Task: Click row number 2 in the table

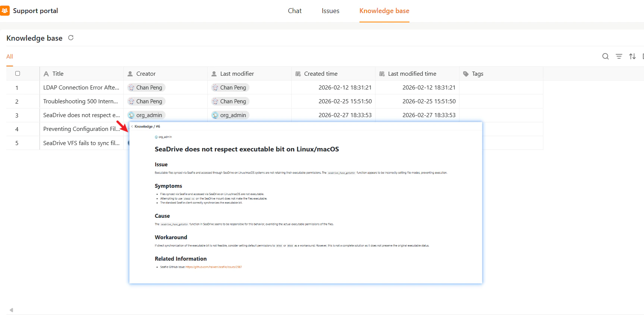Action: pyautogui.click(x=17, y=102)
